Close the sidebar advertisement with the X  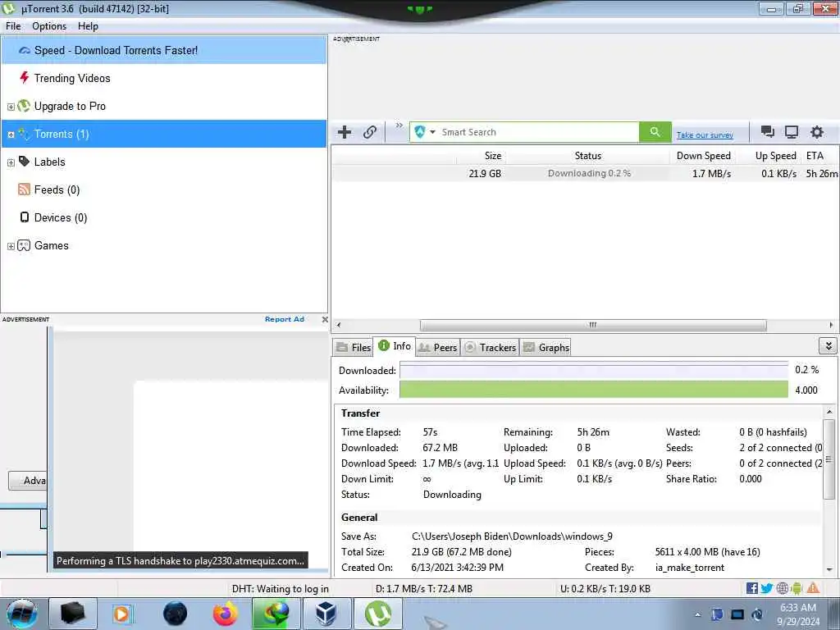(325, 319)
